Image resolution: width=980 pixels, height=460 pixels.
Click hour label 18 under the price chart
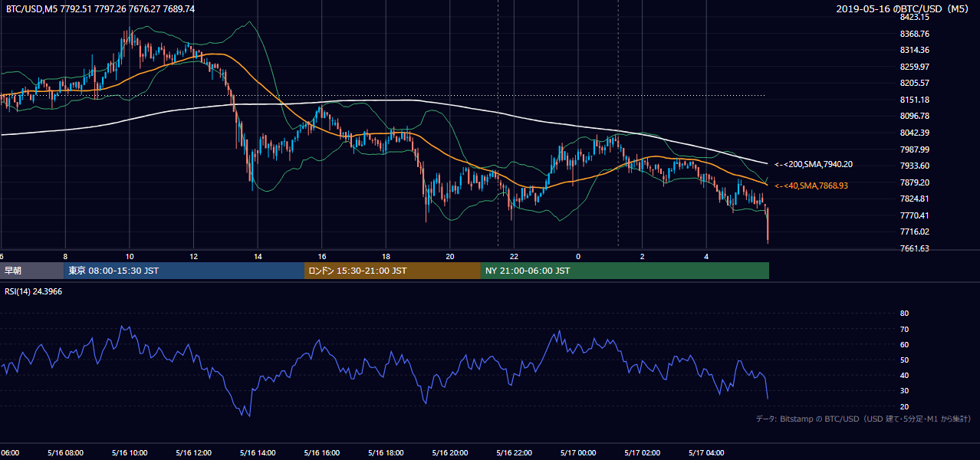point(386,256)
